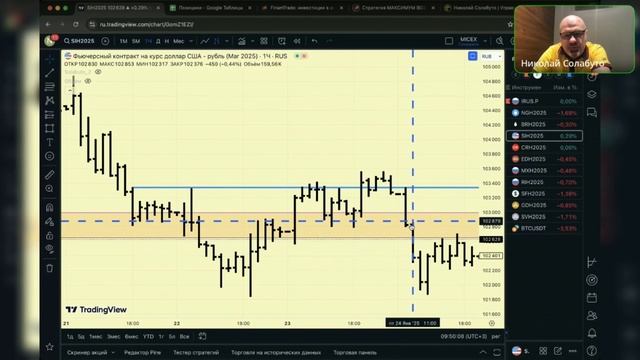Open the layout setup square icon
Viewport: 640px width, 360px height.
click(449, 41)
